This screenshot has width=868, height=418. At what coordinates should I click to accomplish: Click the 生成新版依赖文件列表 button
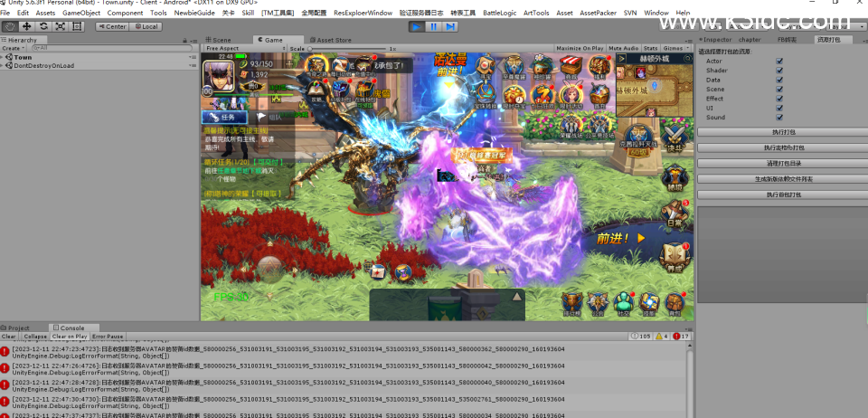click(x=783, y=179)
